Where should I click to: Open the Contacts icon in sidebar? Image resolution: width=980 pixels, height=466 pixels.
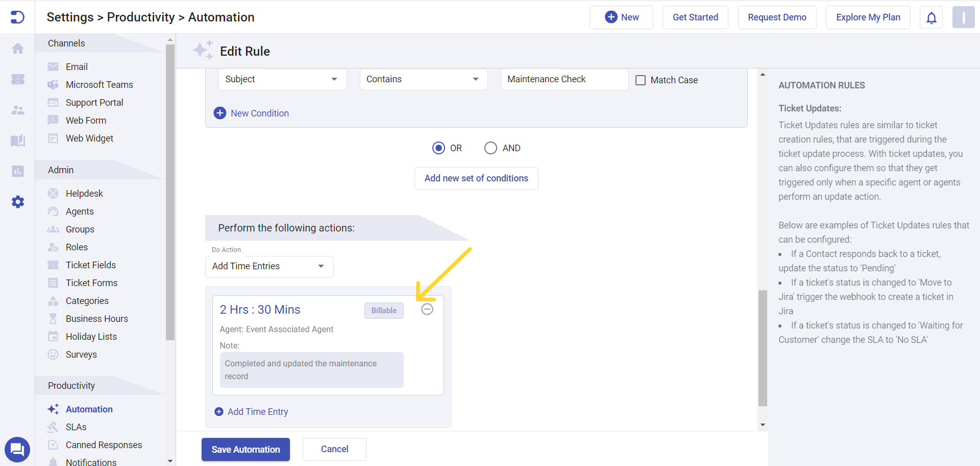(x=17, y=110)
